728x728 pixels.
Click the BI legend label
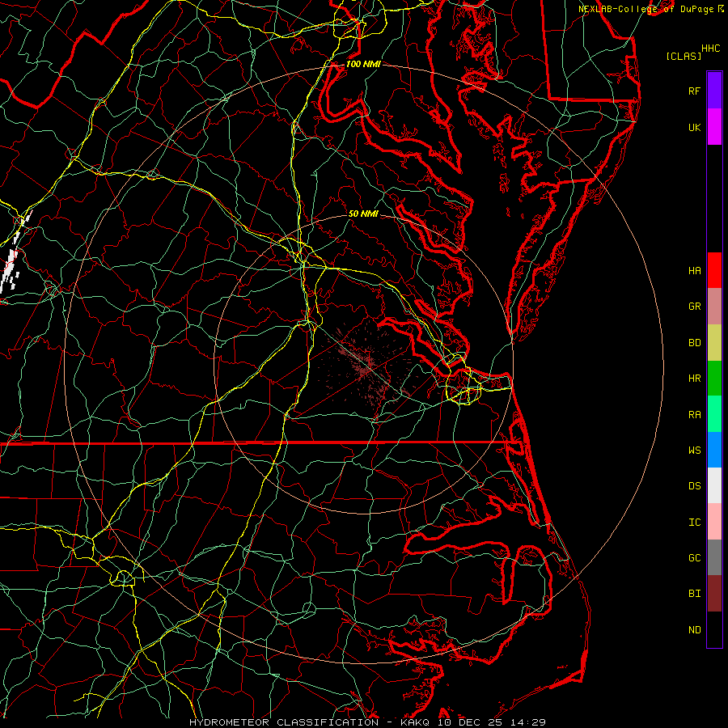(694, 594)
